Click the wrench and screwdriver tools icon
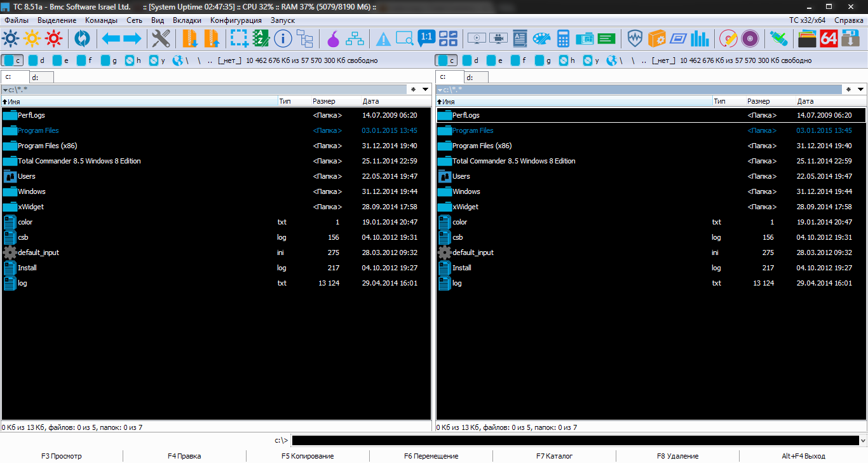Image resolution: width=868 pixels, height=463 pixels. click(x=161, y=39)
